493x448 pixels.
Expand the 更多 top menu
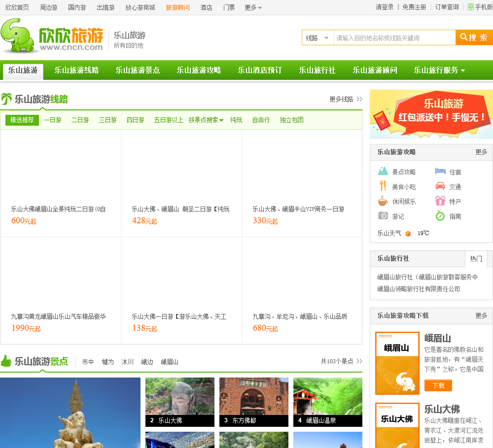point(253,7)
